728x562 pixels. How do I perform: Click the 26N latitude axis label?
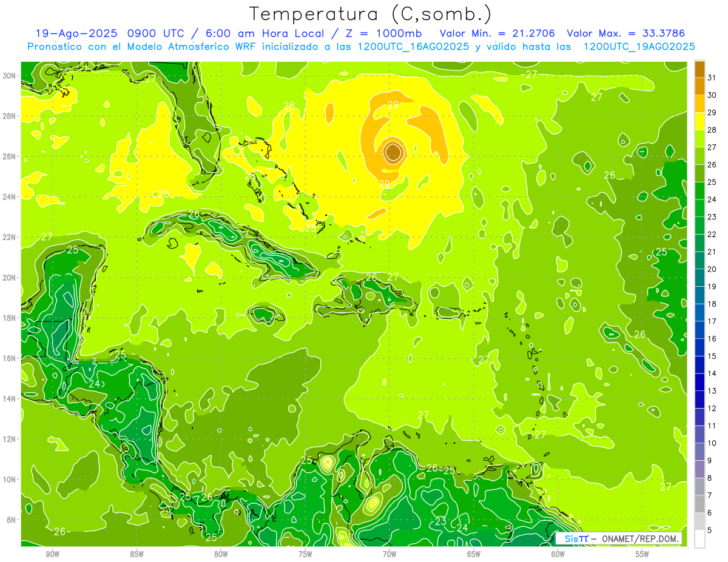click(x=10, y=156)
